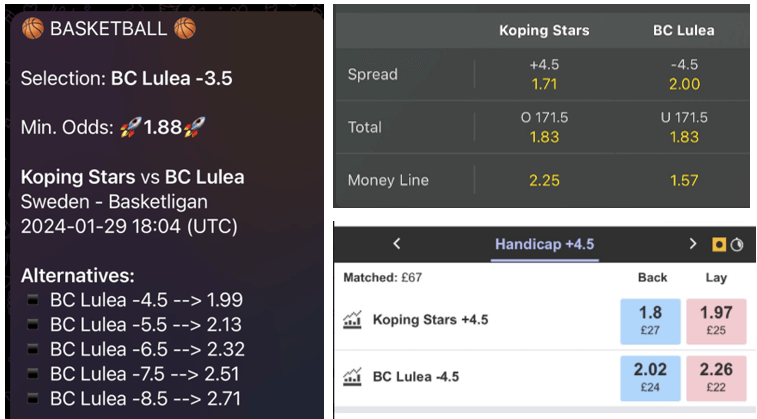This screenshot has width=757, height=419.
Task: Click the rocket emoji after 1.88 odds
Action: [x=194, y=127]
